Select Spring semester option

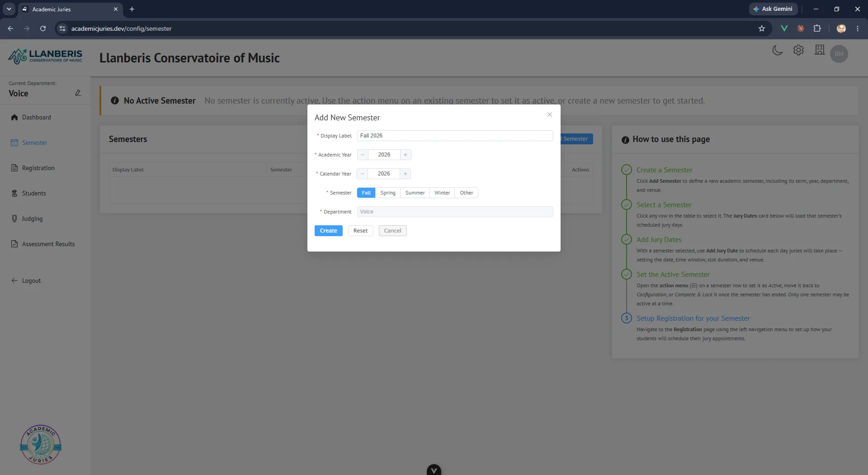pos(388,193)
